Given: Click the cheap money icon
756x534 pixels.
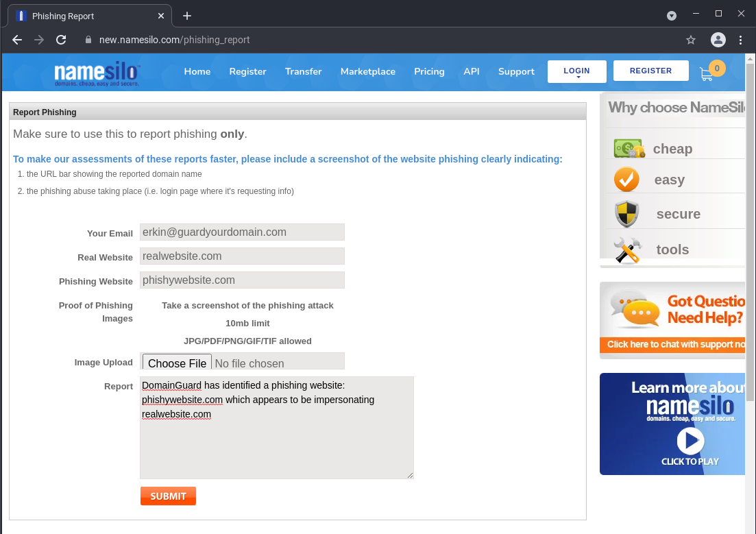Looking at the screenshot, I should tap(629, 149).
